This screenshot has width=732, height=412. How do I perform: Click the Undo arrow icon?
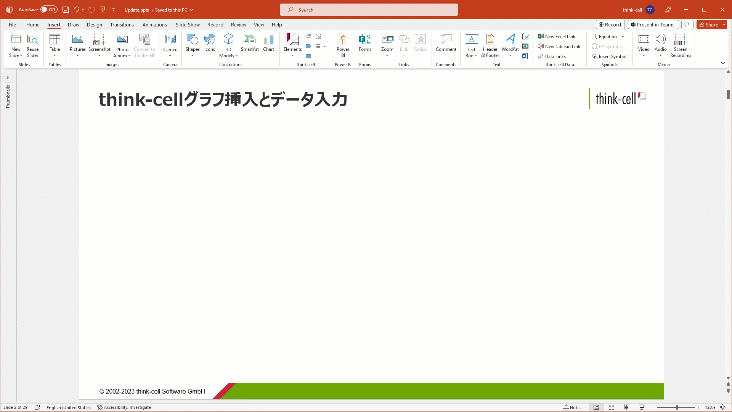coord(77,9)
